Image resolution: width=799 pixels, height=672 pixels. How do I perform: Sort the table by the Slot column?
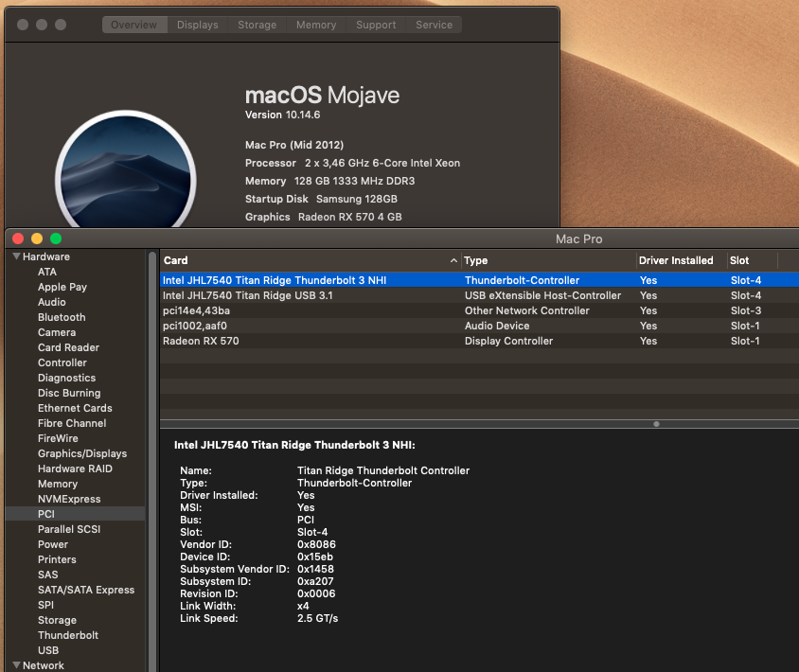pos(752,260)
